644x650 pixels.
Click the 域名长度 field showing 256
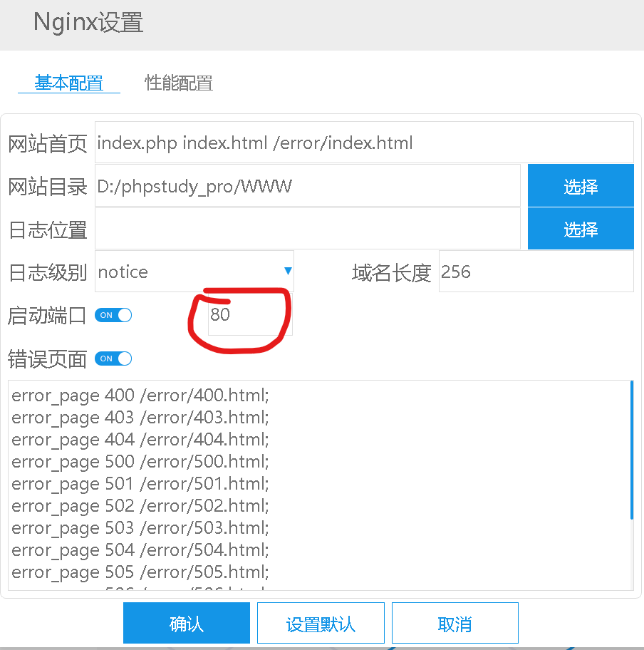point(536,272)
